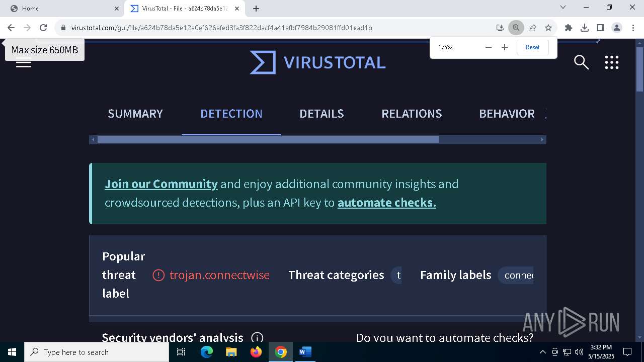Click the Chrome forward arrow
The height and width of the screenshot is (362, 644).
point(27,28)
